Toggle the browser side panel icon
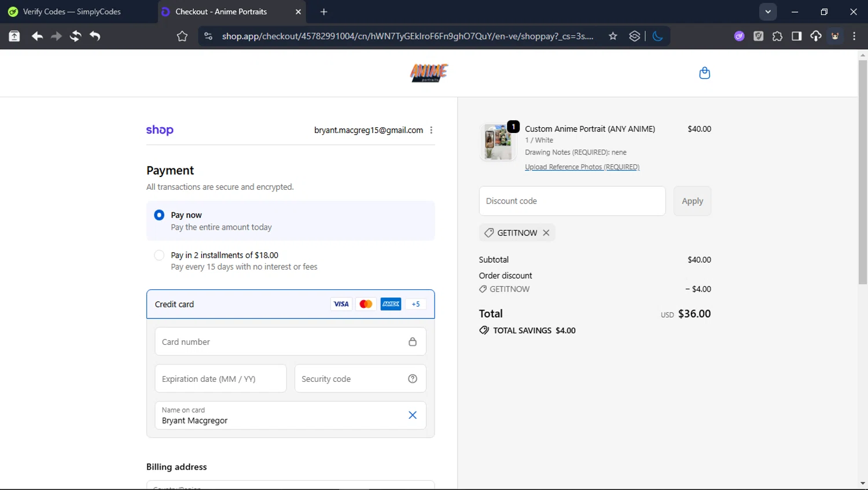 pos(796,36)
